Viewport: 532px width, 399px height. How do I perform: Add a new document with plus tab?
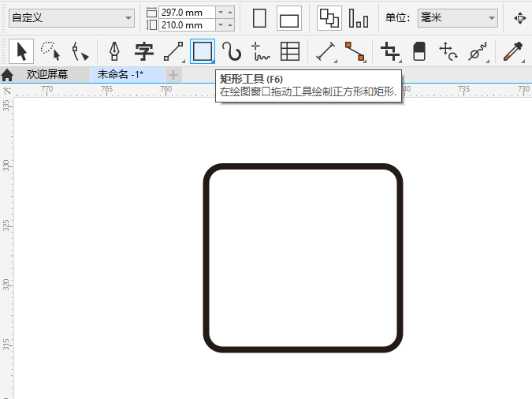(x=173, y=75)
